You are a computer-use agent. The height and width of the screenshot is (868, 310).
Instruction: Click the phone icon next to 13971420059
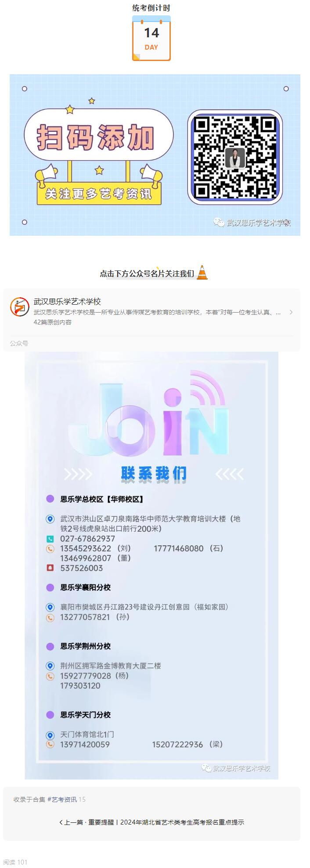(50, 744)
